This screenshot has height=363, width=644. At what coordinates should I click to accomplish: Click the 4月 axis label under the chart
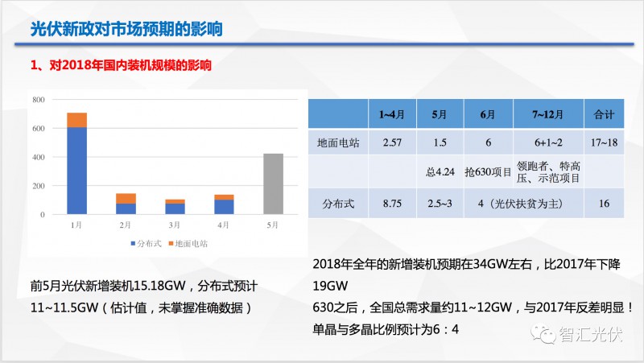(224, 225)
